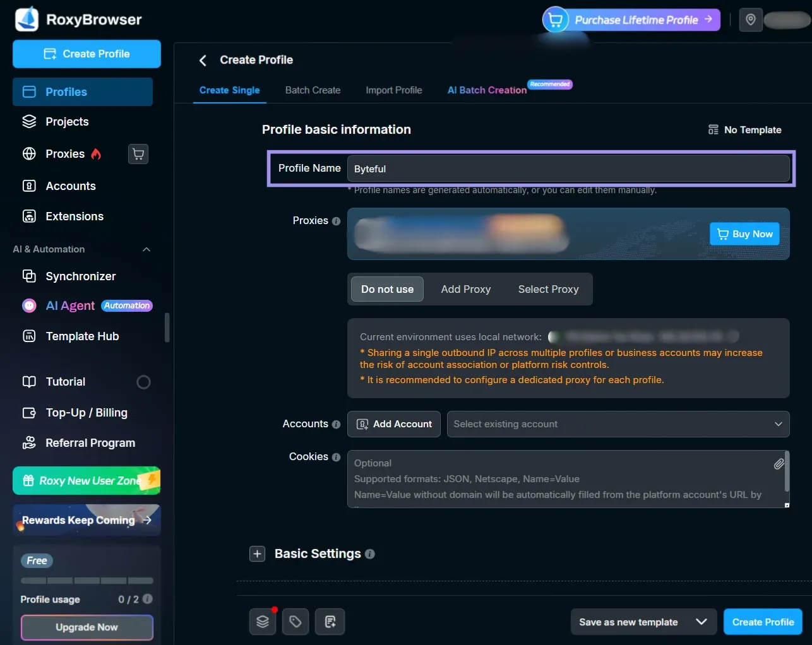Collapse the AI & Automation section
812x645 pixels.
146,249
